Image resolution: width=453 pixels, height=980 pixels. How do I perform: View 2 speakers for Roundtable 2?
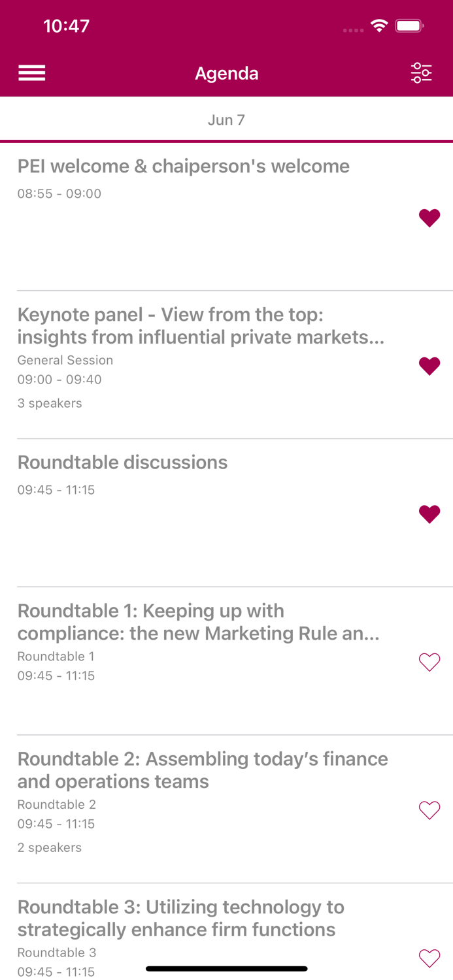pyautogui.click(x=50, y=847)
